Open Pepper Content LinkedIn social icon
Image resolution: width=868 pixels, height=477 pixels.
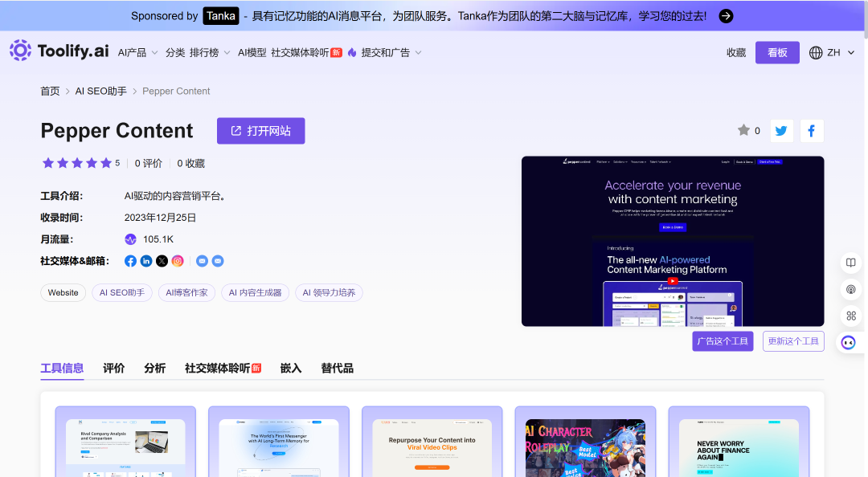[x=146, y=261]
